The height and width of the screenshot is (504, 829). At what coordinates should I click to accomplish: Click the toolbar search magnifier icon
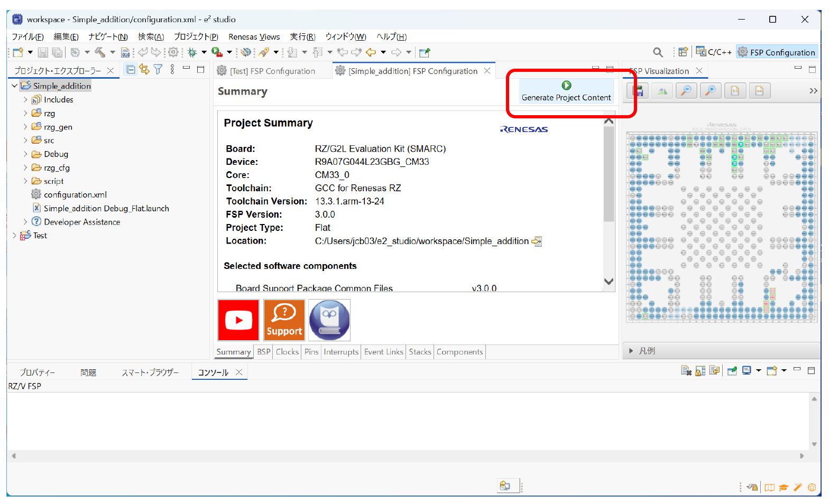[x=658, y=52]
